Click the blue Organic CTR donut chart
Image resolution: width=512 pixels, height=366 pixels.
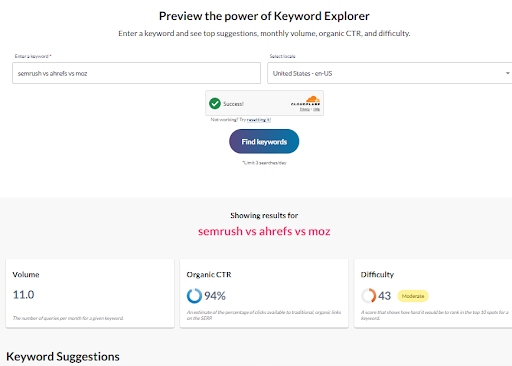pyautogui.click(x=194, y=296)
